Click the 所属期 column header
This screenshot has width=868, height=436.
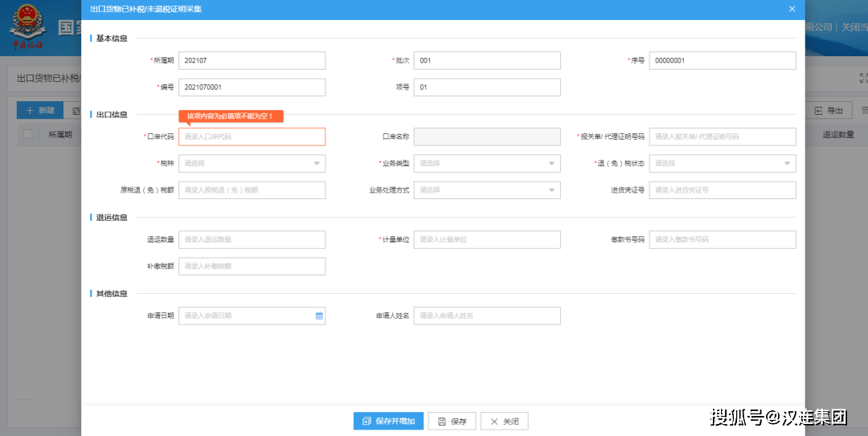[60, 134]
